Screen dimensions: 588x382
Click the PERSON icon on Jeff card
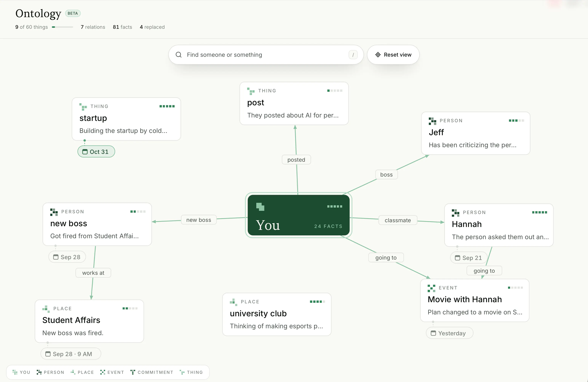pos(432,121)
